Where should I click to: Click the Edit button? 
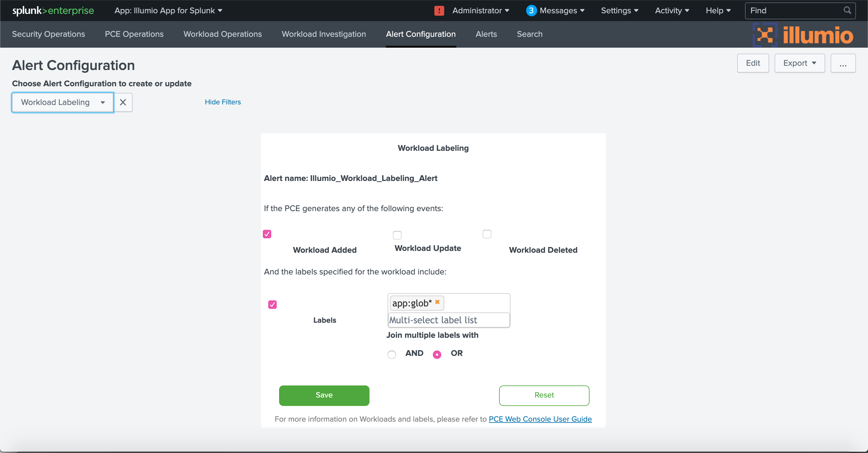click(753, 63)
